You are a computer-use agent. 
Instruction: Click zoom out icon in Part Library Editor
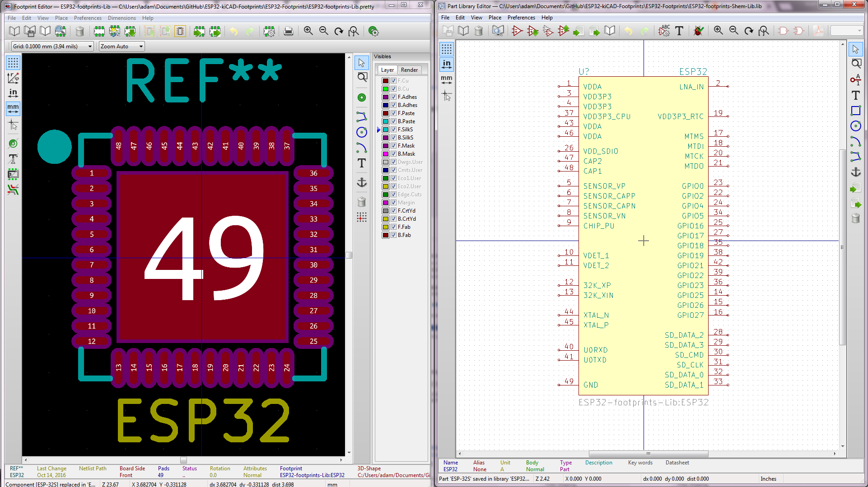734,31
